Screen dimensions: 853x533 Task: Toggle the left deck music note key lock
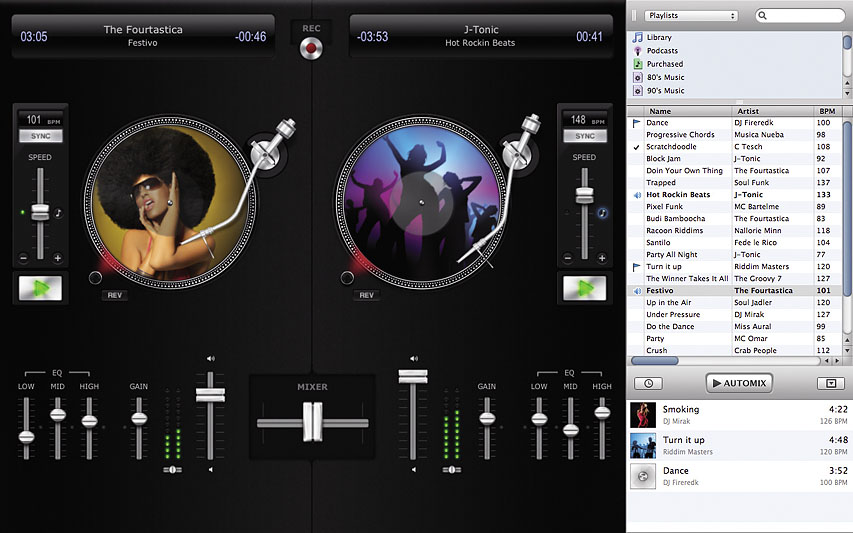coord(58,213)
